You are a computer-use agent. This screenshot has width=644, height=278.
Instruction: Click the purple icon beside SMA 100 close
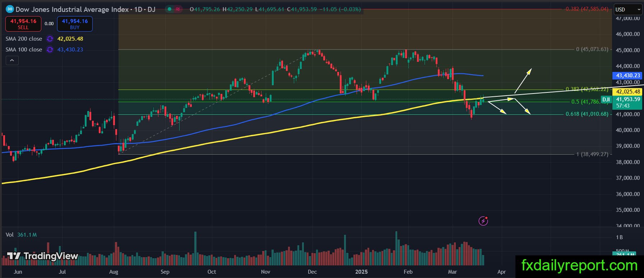tap(50, 50)
